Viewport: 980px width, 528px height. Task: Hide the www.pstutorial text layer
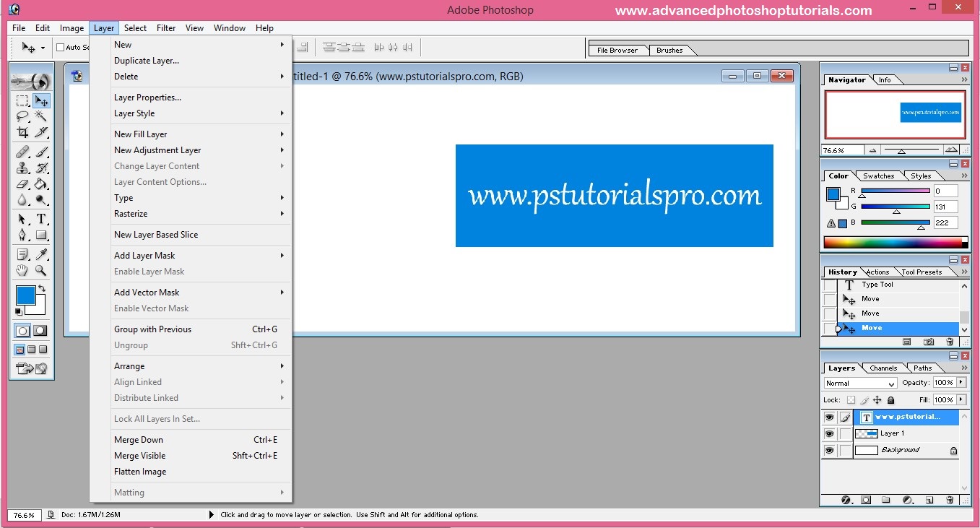pyautogui.click(x=828, y=417)
